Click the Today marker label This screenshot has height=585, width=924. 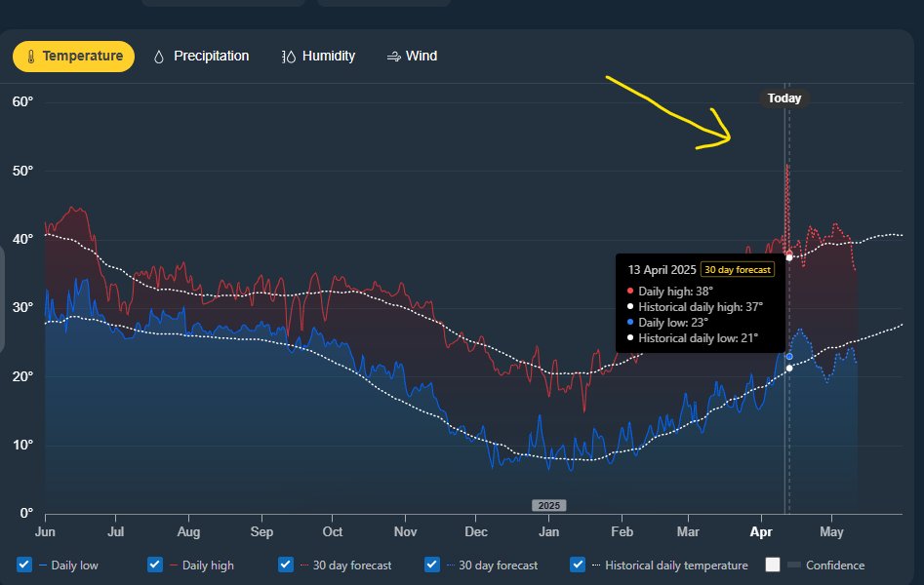point(784,98)
